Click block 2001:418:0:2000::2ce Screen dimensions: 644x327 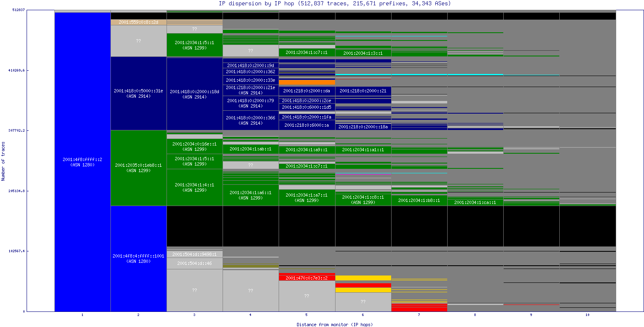pyautogui.click(x=306, y=101)
